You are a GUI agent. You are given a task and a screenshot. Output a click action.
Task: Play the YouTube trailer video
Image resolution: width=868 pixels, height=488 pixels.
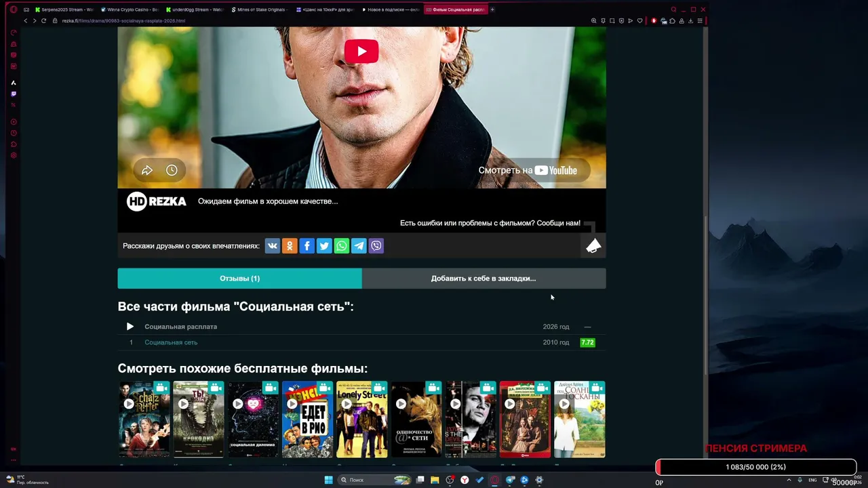361,52
